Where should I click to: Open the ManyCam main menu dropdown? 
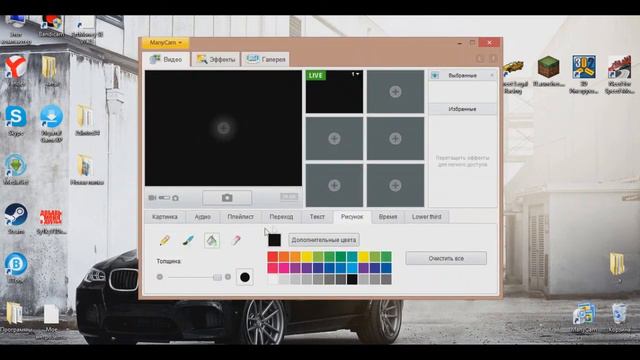165,42
